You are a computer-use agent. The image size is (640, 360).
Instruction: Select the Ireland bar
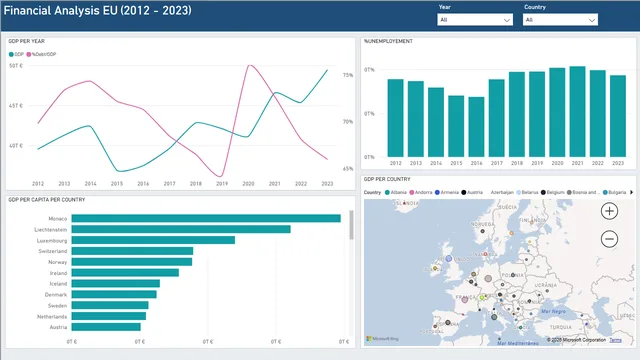click(x=125, y=273)
